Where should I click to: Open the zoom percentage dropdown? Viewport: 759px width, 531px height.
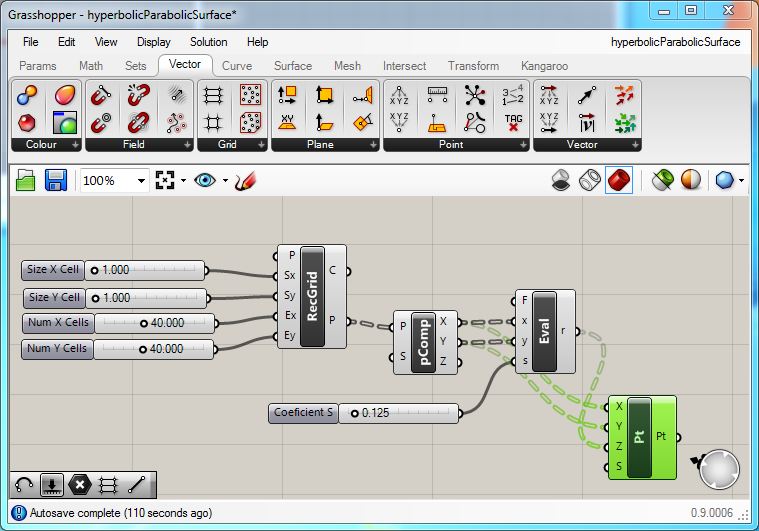pyautogui.click(x=141, y=181)
